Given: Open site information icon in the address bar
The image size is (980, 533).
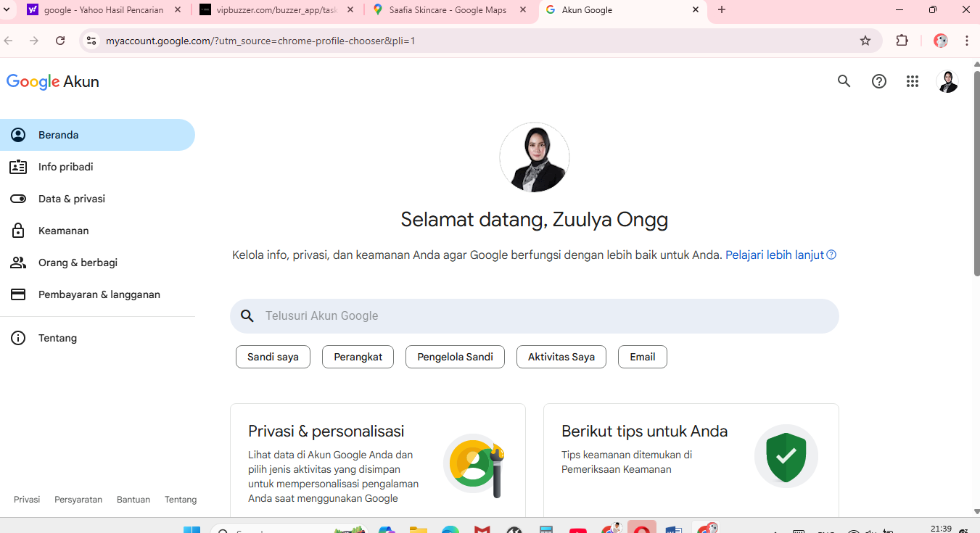Looking at the screenshot, I should [x=91, y=41].
